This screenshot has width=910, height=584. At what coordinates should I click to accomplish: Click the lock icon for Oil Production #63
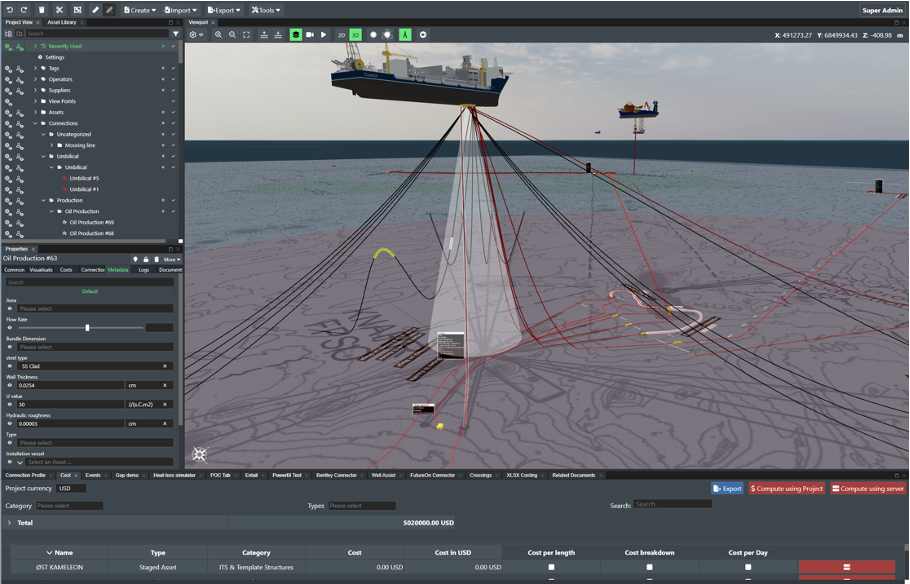[146, 259]
